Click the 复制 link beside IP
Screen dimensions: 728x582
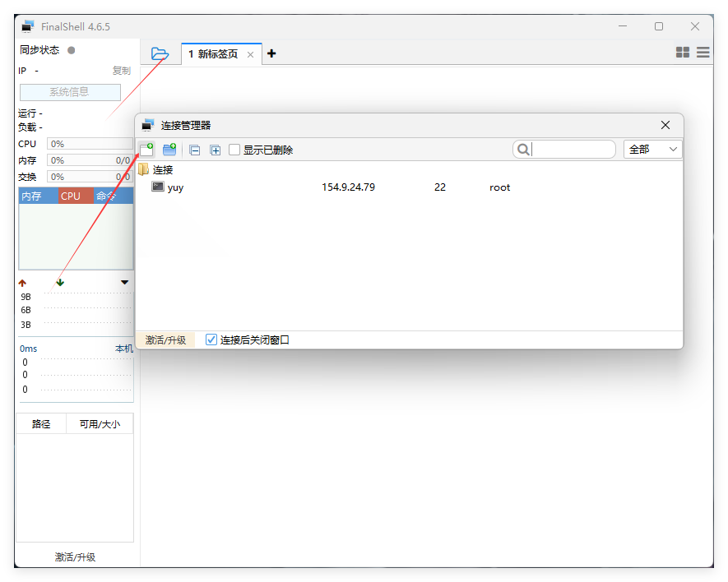(x=121, y=71)
